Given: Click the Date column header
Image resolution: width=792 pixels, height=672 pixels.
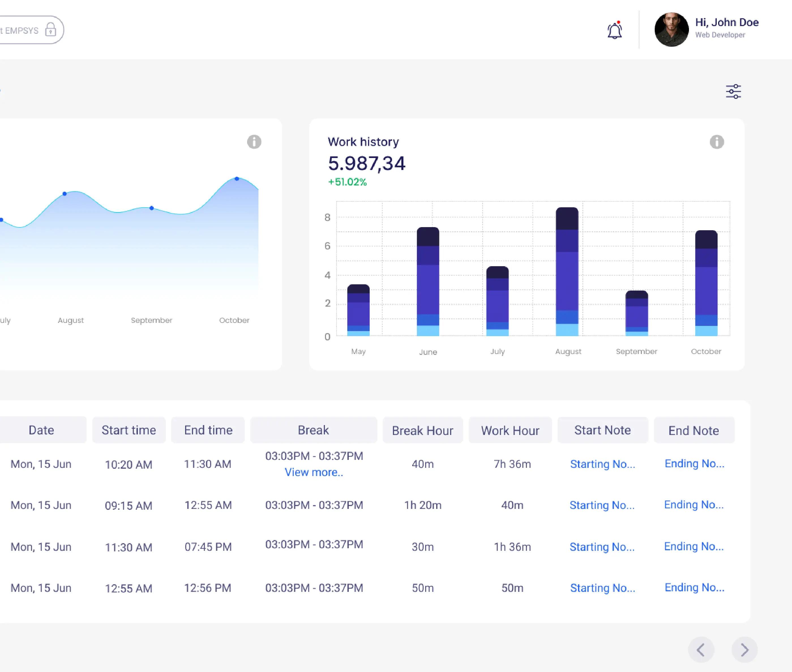Looking at the screenshot, I should click(43, 430).
